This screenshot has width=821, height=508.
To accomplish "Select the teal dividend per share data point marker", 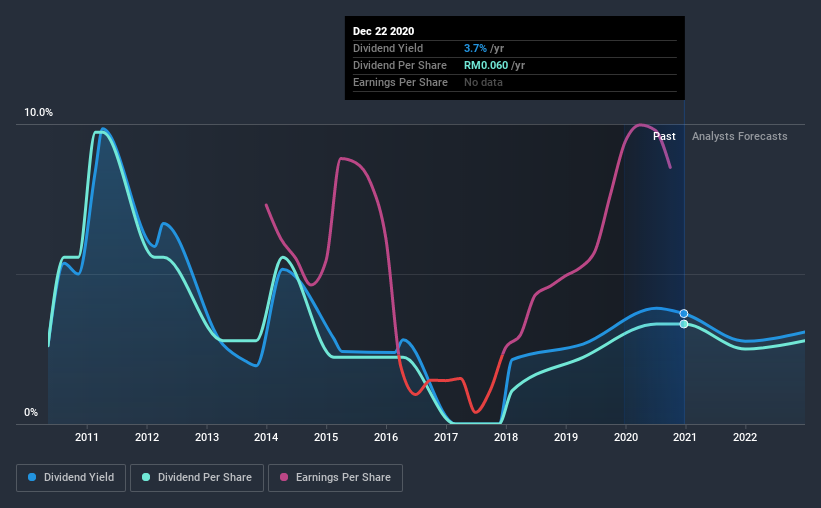I will pyautogui.click(x=684, y=324).
